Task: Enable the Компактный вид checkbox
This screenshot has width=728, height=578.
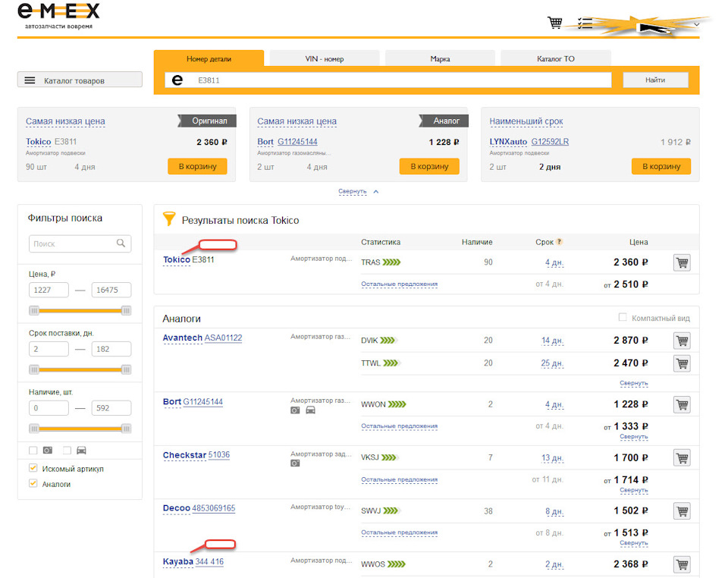Action: 623,318
